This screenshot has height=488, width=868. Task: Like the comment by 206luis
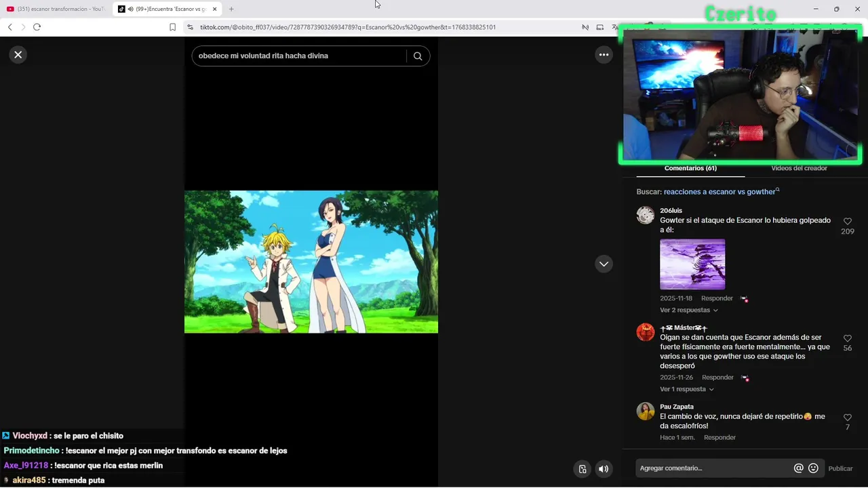pos(847,222)
